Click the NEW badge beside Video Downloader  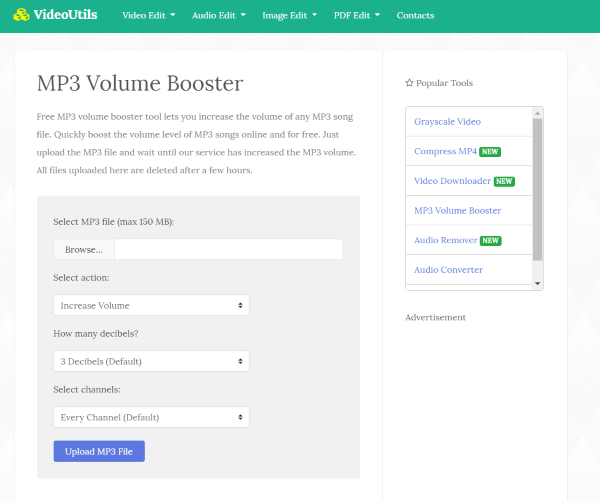(504, 181)
